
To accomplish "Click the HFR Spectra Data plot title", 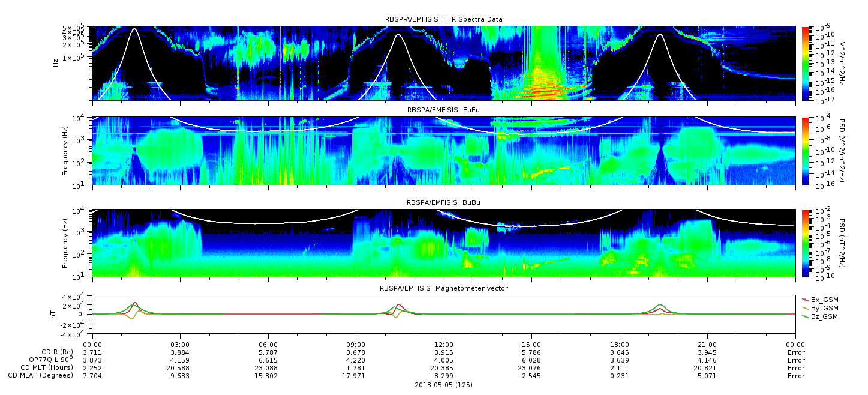I will (x=443, y=19).
